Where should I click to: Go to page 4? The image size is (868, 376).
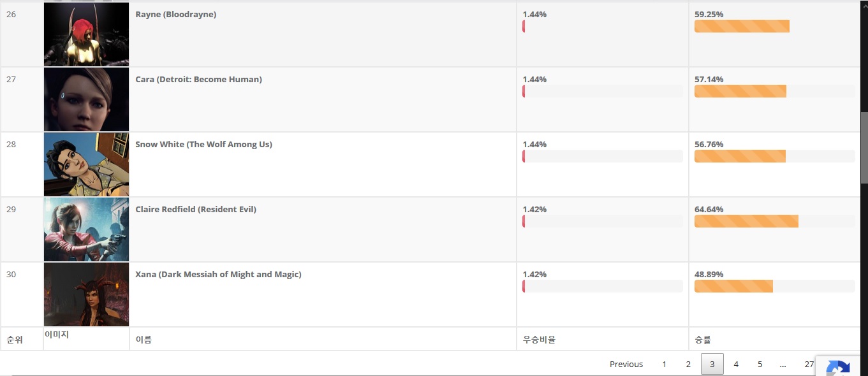736,364
